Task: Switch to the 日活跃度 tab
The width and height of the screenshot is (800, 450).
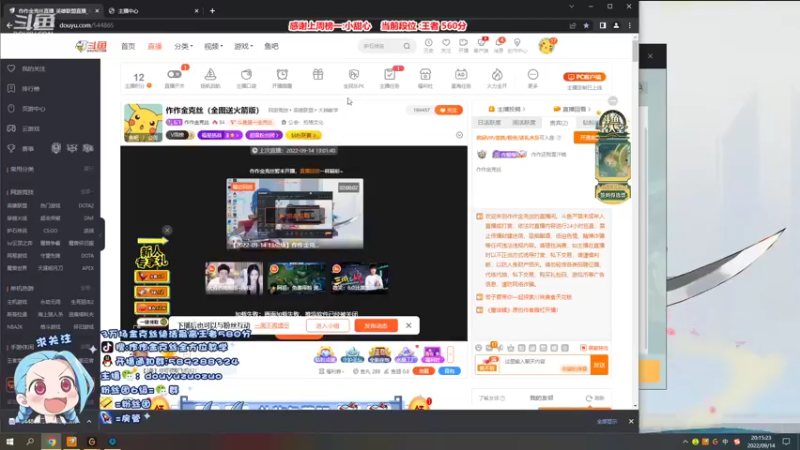Action: [489, 122]
